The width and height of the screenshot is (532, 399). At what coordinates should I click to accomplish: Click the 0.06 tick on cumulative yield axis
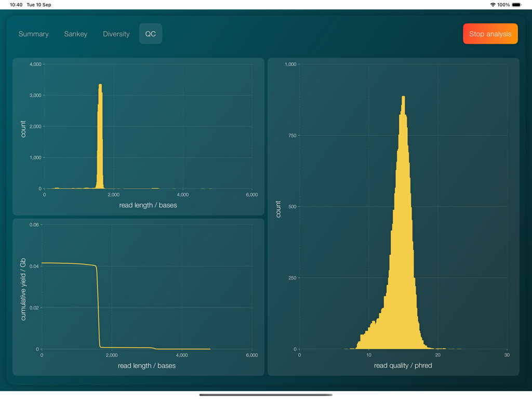(34, 225)
